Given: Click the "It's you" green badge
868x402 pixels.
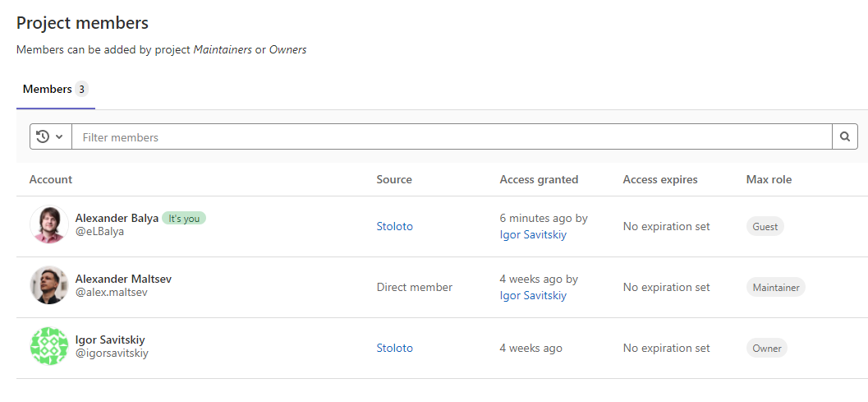Looking at the screenshot, I should click(x=183, y=218).
